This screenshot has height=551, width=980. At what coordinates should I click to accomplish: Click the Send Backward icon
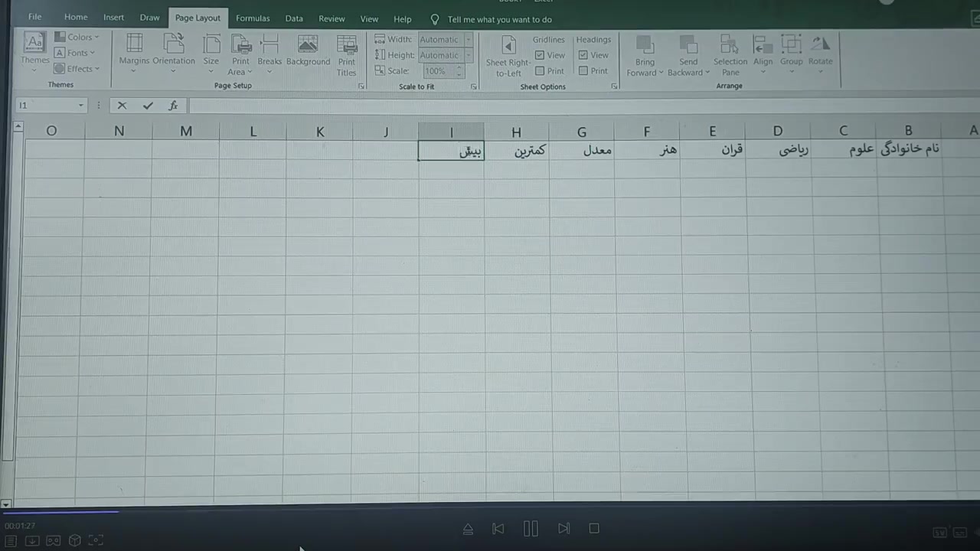pyautogui.click(x=688, y=45)
